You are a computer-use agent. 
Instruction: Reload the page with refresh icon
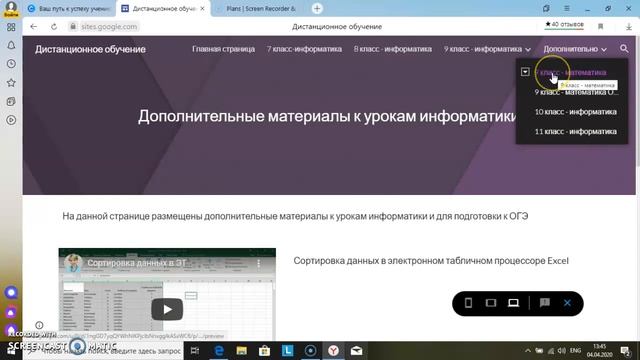[54, 27]
